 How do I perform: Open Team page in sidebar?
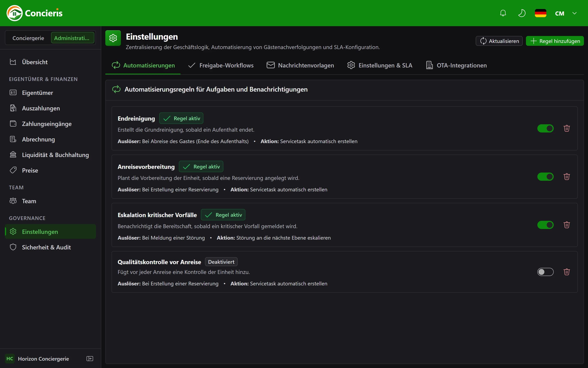tap(50, 201)
